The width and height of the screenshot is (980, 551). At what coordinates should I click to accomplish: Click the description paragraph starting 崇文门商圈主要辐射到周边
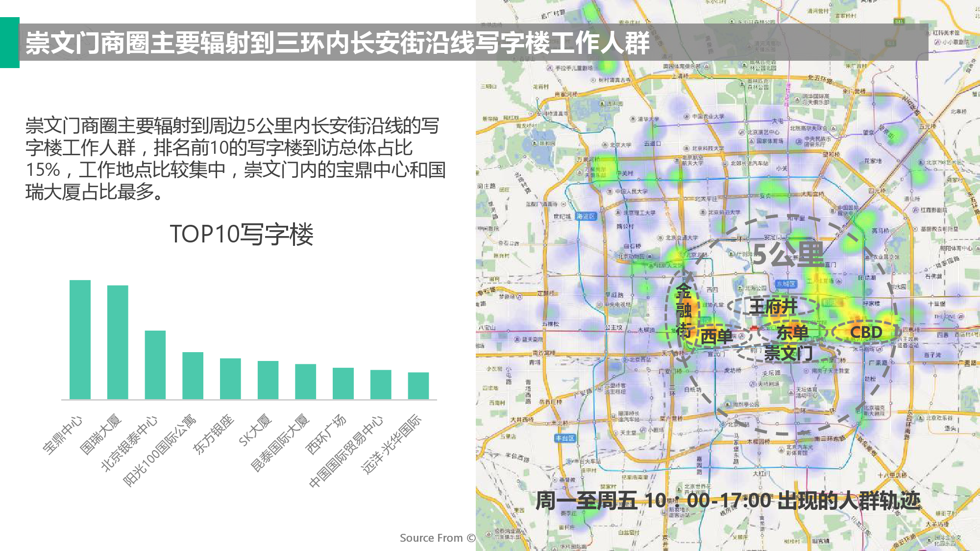235,159
